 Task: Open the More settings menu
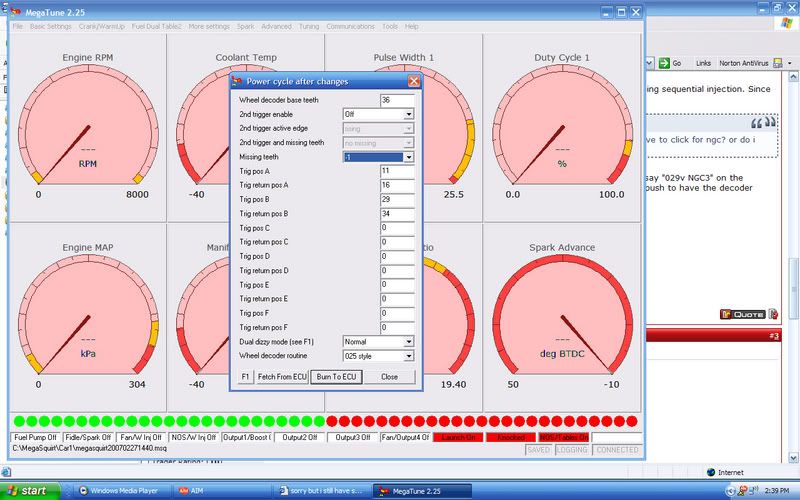tap(209, 27)
